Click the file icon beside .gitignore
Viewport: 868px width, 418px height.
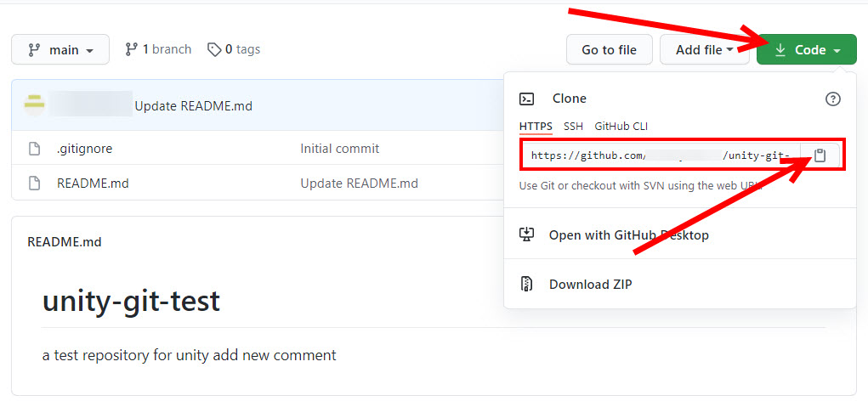pyautogui.click(x=34, y=148)
